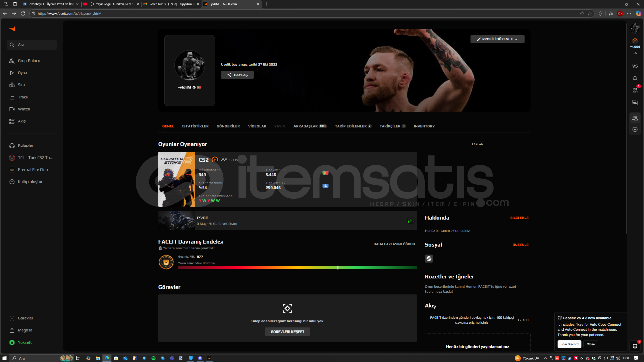Screen dimensions: 644x362
Task: Open the Takipçiler tab
Action: [x=392, y=126]
